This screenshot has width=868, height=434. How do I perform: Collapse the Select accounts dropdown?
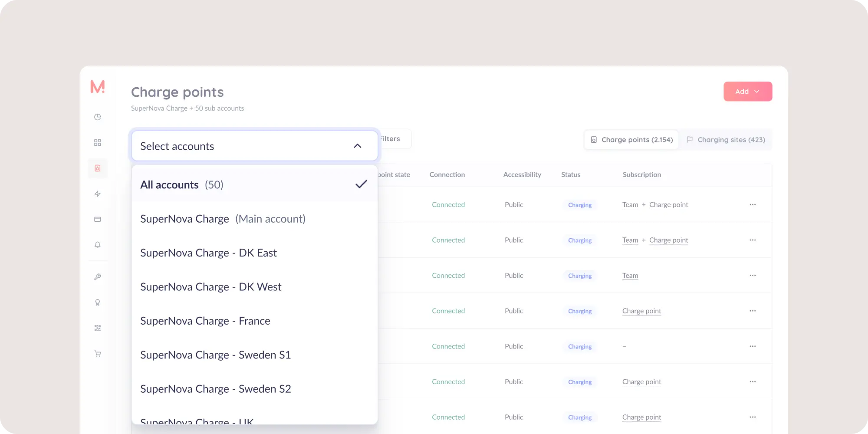coord(357,146)
